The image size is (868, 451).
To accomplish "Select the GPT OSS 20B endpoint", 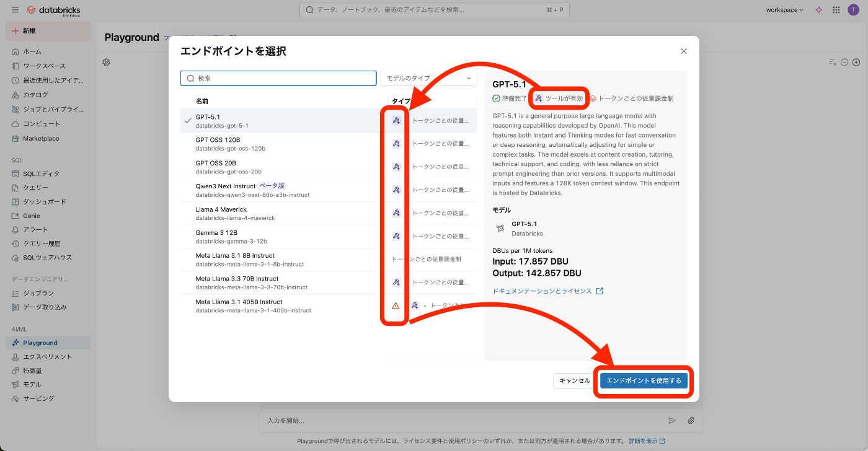I will pos(329,167).
